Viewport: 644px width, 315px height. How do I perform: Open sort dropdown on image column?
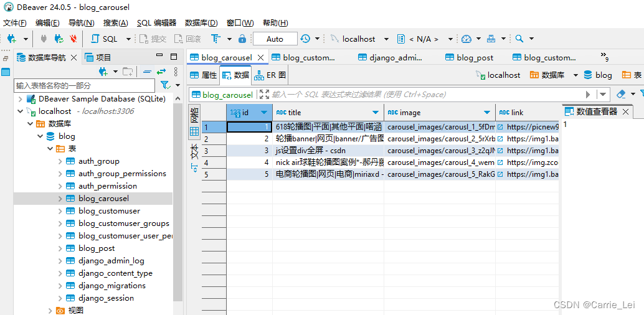pos(487,113)
